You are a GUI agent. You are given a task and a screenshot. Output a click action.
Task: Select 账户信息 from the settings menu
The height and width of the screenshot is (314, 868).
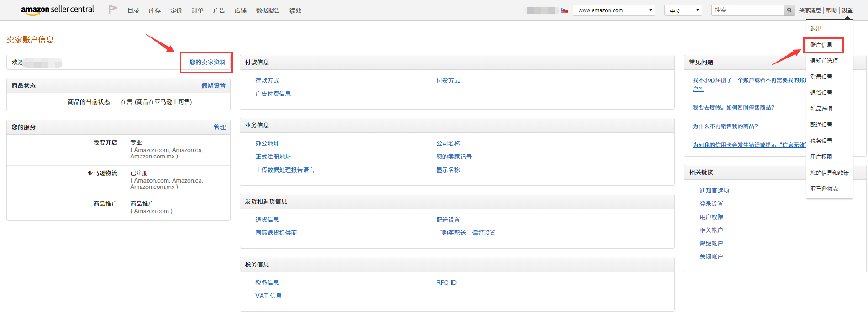click(x=821, y=45)
